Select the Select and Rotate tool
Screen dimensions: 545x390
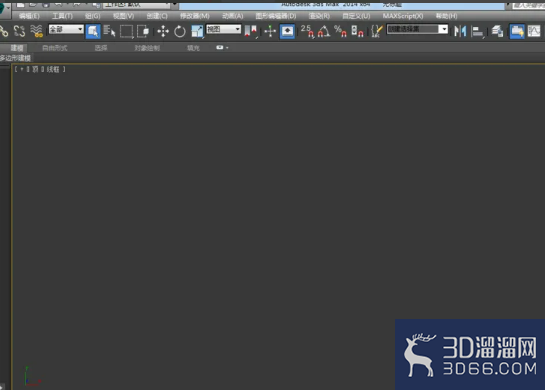(x=180, y=31)
